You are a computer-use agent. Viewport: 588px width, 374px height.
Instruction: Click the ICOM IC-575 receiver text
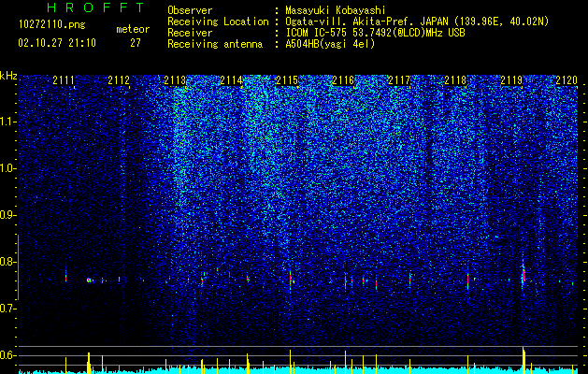tap(375, 34)
